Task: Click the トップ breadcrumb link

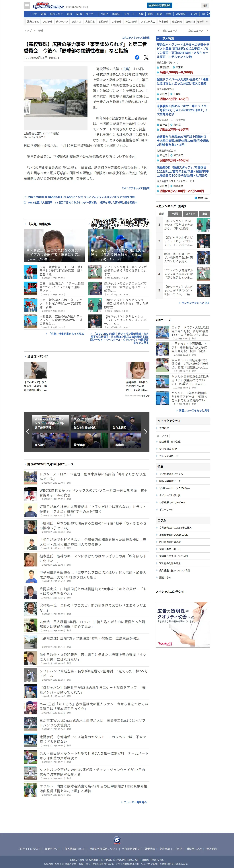Action: (x=28, y=31)
